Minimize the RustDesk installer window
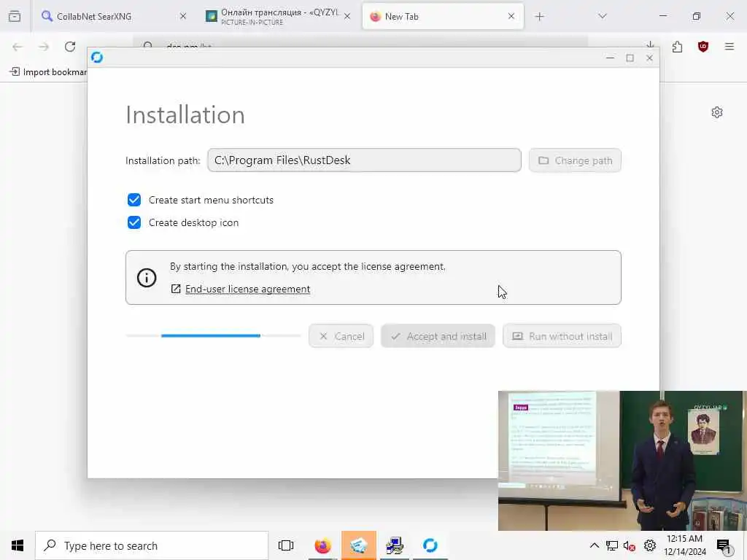Image resolution: width=747 pixels, height=560 pixels. [610, 58]
